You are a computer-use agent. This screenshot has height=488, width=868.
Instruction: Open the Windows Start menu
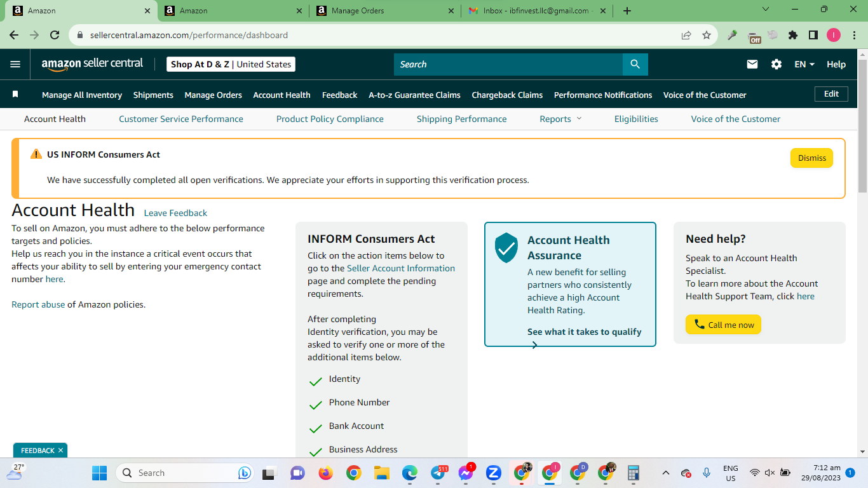pyautogui.click(x=99, y=473)
